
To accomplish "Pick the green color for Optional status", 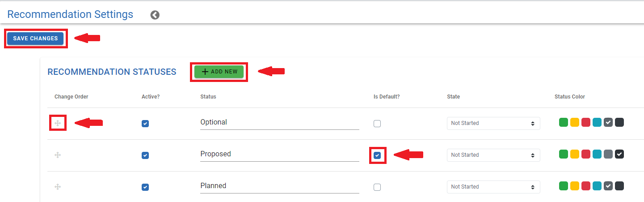I will tap(564, 122).
